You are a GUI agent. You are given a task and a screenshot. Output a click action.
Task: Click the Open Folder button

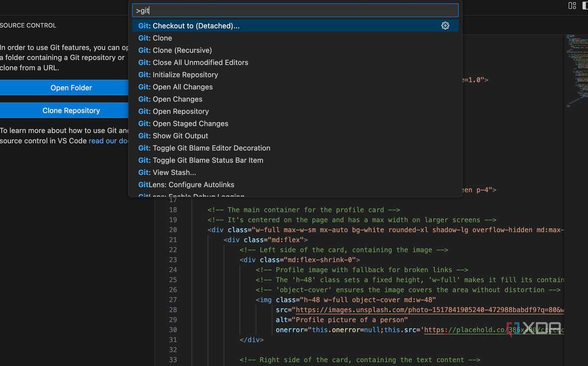click(x=64, y=88)
